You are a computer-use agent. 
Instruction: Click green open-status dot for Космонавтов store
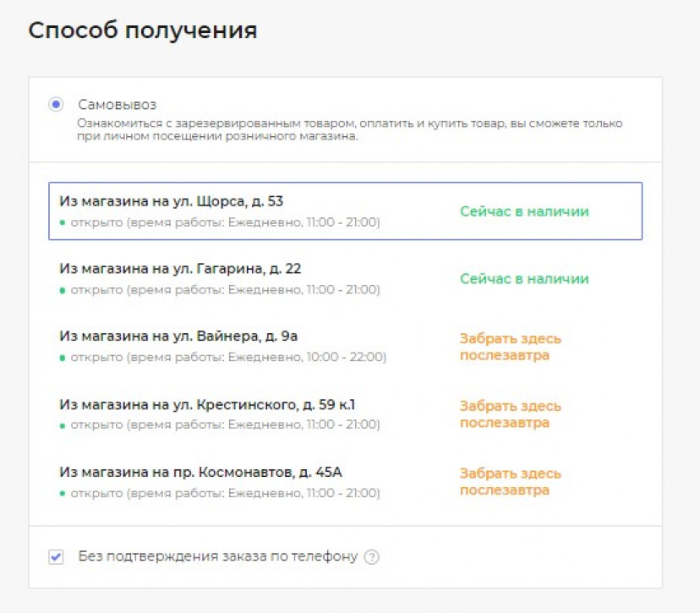63,493
